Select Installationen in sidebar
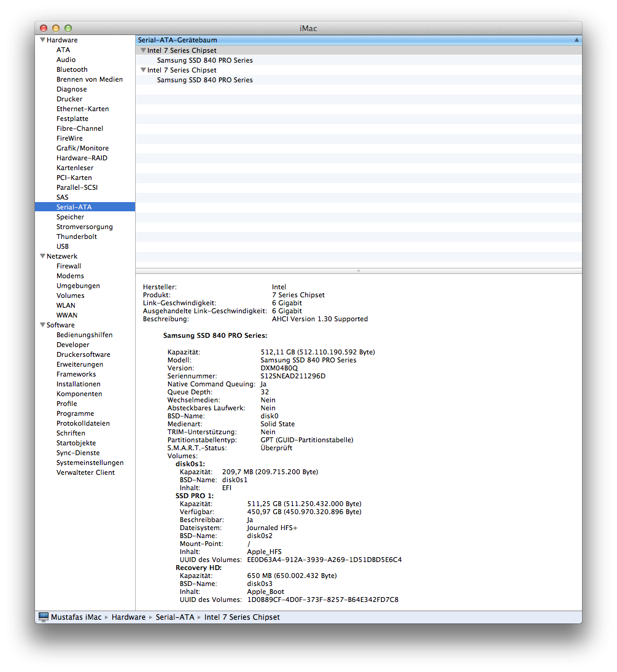 point(79,385)
